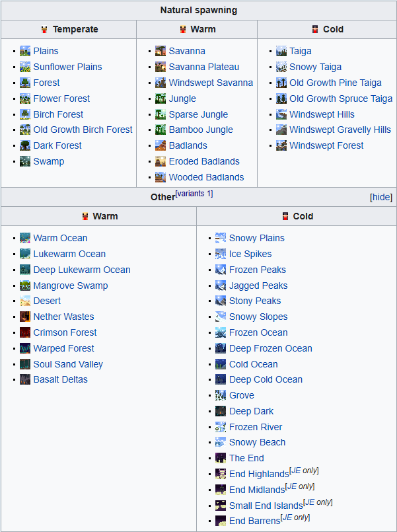Follow the Deep Lukewarm Ocean link

tap(82, 270)
